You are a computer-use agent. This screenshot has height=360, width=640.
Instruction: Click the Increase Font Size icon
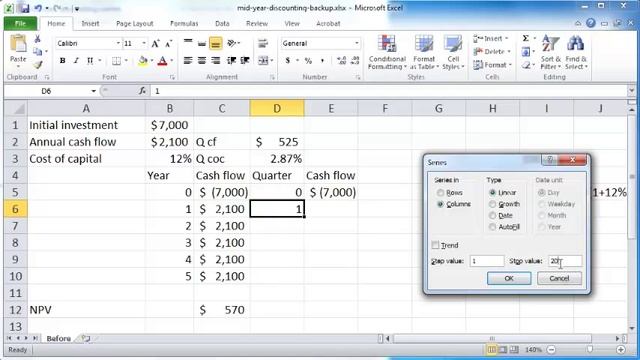(155, 43)
